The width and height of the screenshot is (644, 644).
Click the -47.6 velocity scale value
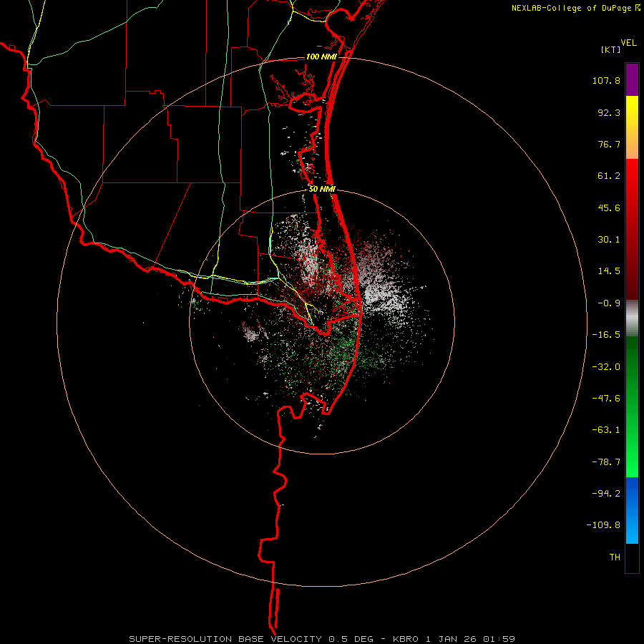click(606, 399)
